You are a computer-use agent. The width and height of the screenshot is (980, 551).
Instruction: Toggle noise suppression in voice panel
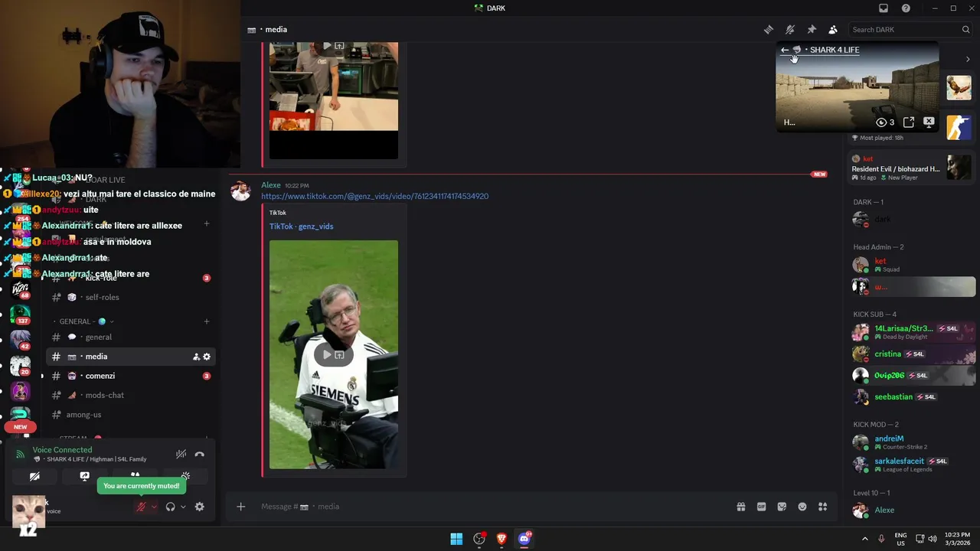(181, 455)
